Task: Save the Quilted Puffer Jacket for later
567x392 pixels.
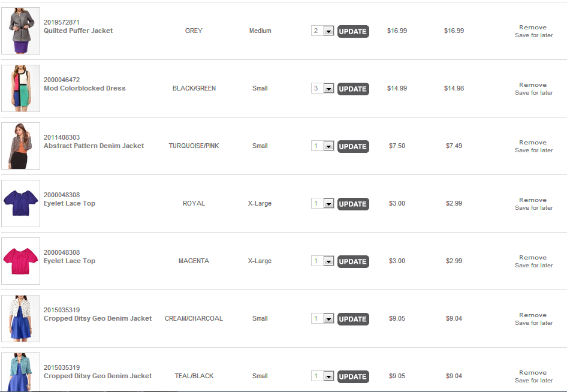Action: click(x=533, y=35)
